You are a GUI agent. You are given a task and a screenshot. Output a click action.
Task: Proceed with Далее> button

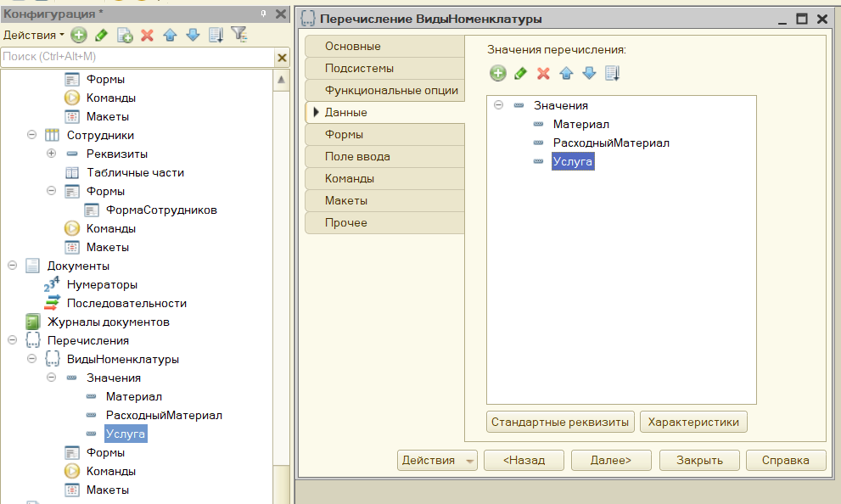pyautogui.click(x=611, y=460)
